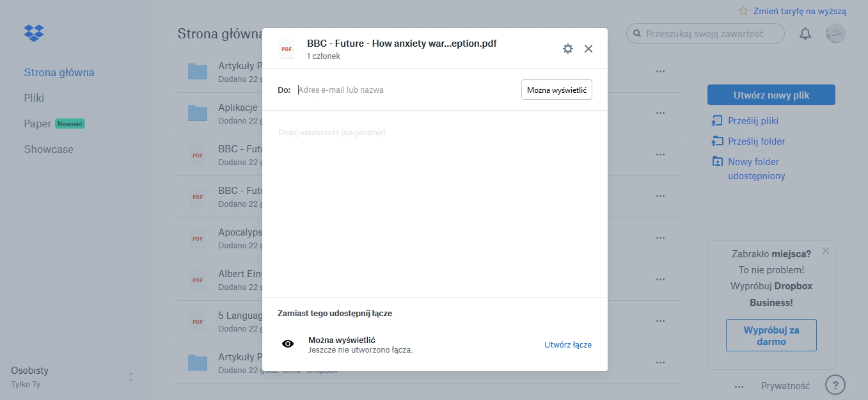Click the Nowość badge next to Paper
This screenshot has height=400, width=868.
coord(70,124)
